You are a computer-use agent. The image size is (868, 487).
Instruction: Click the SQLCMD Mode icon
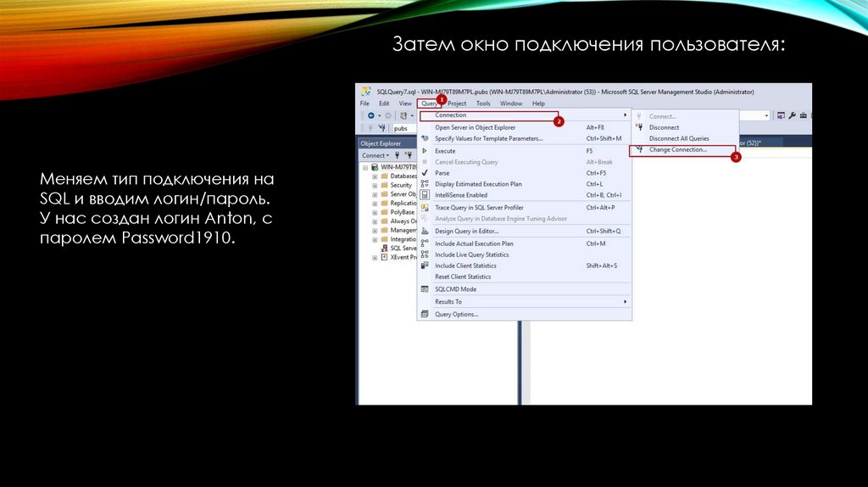426,289
